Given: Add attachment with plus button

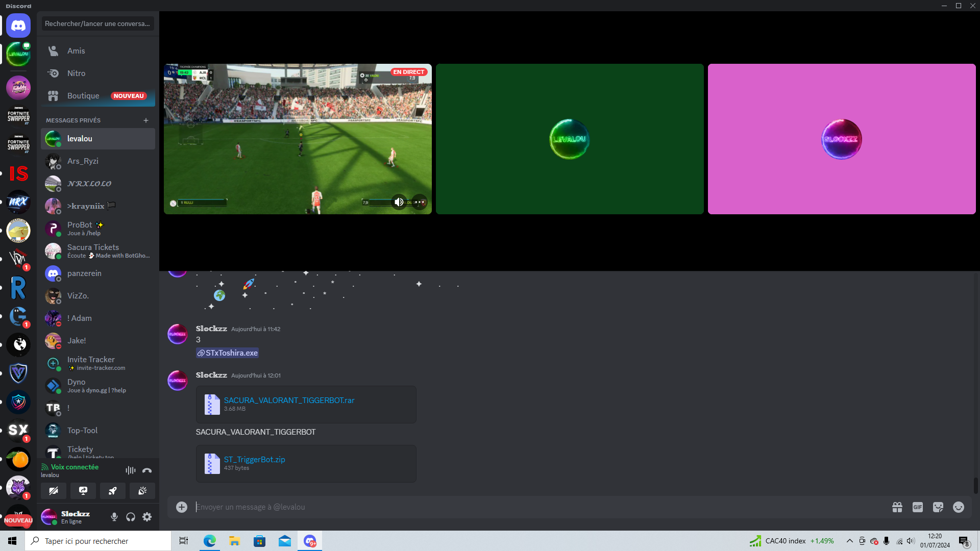Looking at the screenshot, I should 182,507.
